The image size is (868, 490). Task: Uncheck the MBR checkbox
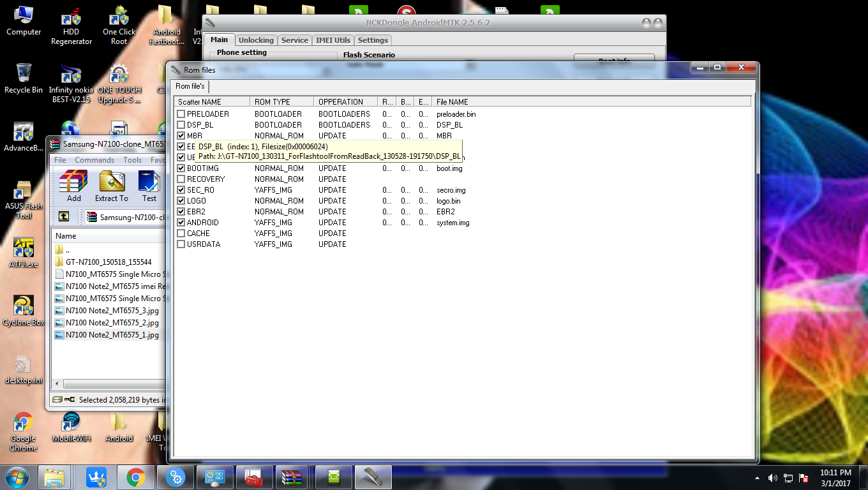click(181, 136)
